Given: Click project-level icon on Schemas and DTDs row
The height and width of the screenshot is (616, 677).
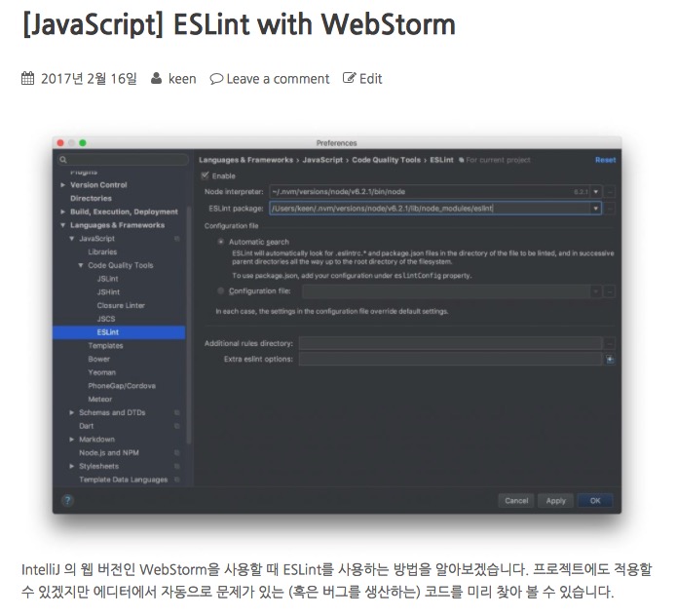Looking at the screenshot, I should click(176, 412).
